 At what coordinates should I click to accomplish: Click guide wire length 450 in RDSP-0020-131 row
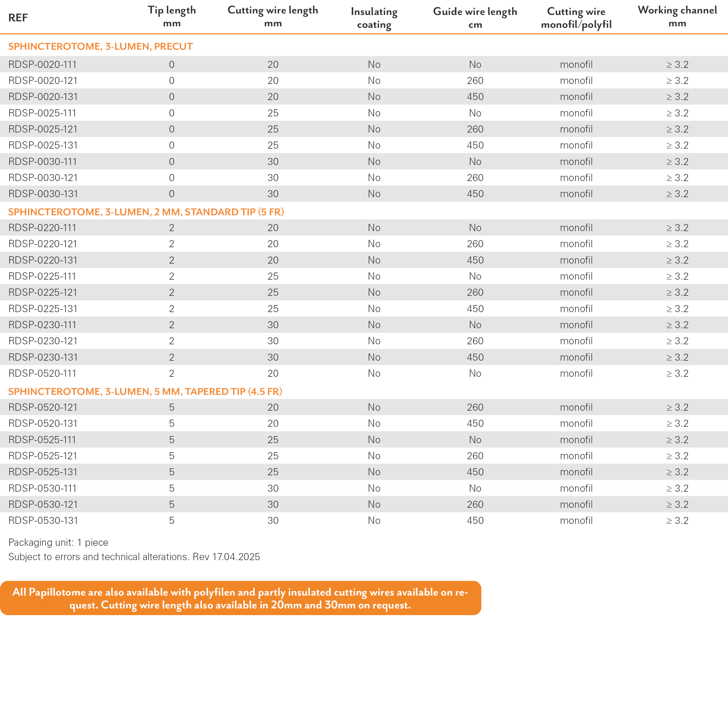tap(475, 97)
